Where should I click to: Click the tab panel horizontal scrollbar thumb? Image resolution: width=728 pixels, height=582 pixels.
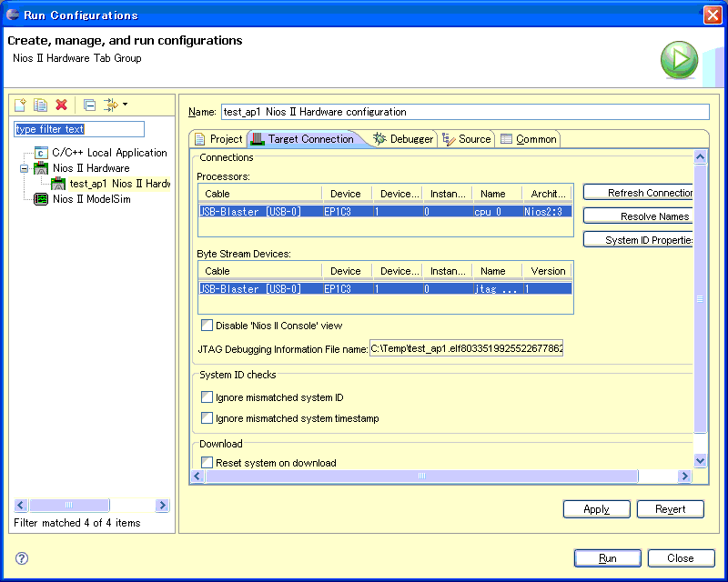tap(421, 476)
